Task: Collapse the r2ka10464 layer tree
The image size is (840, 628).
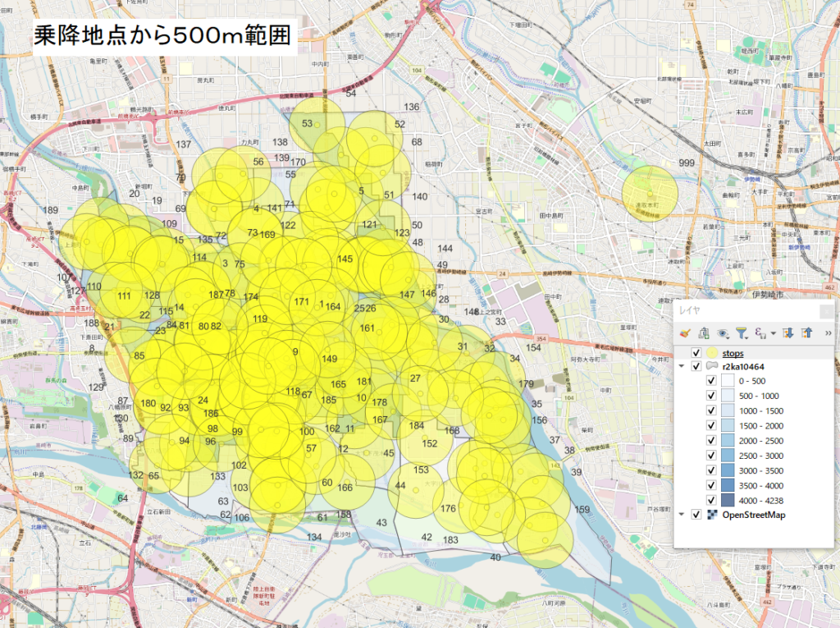Action: pyautogui.click(x=682, y=366)
